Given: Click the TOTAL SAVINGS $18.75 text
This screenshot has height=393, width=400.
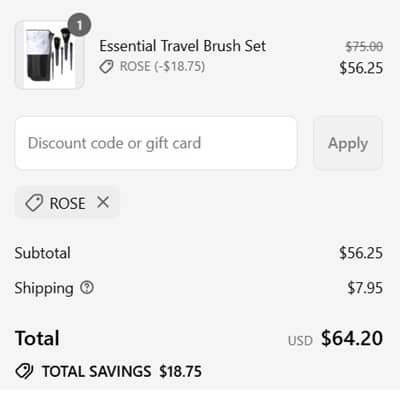Looking at the screenshot, I should pyautogui.click(x=122, y=371).
